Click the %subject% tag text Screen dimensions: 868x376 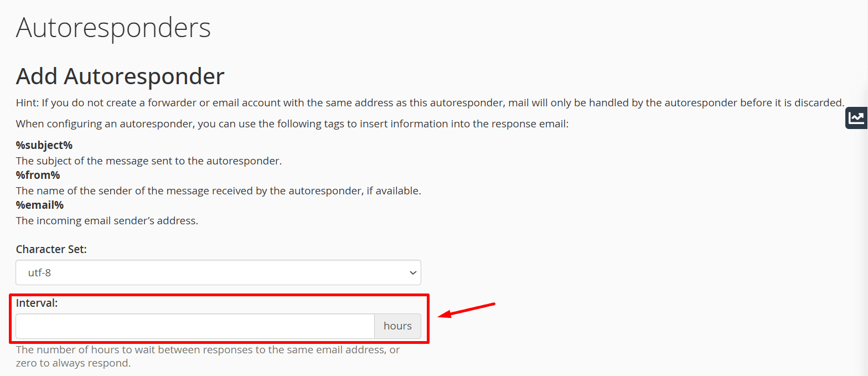[x=44, y=145]
